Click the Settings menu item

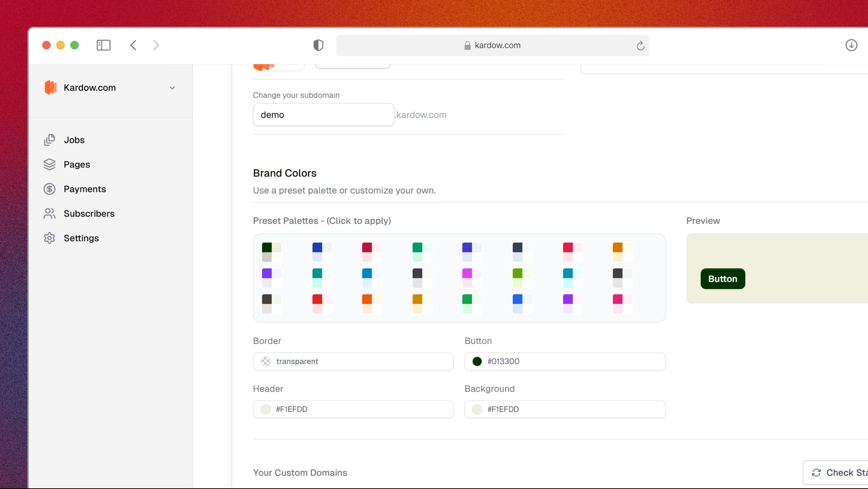coord(81,237)
